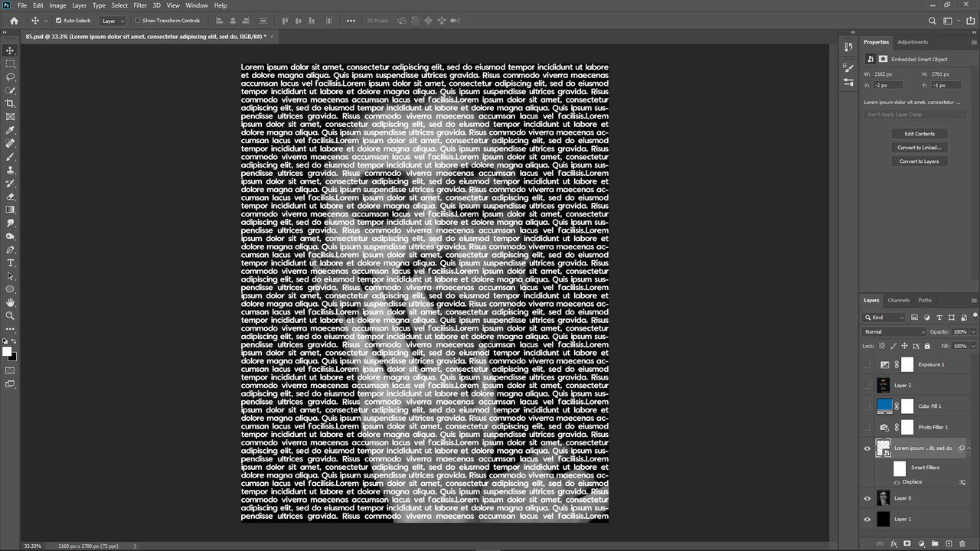Viewport: 980px width, 551px height.
Task: Select the Pen tool
Action: 10,249
